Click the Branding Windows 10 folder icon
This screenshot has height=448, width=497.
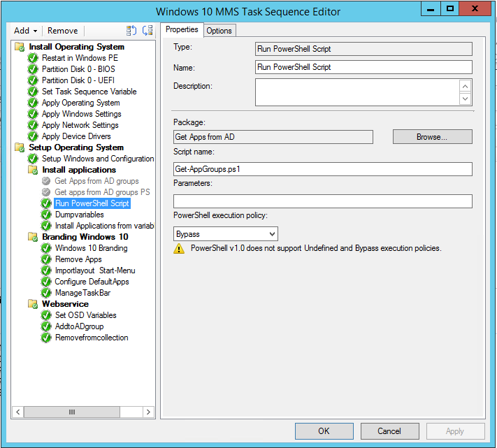point(33,237)
